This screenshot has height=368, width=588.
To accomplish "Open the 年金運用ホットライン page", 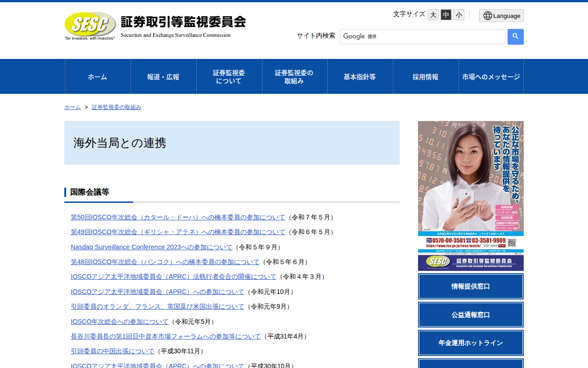I will coord(470,343).
